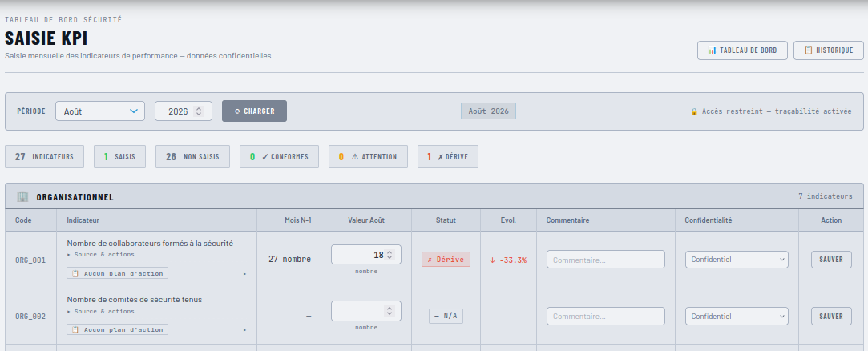868x351 pixels.
Task: Open Confidentiel dropdown for ORG_001
Action: pyautogui.click(x=737, y=259)
